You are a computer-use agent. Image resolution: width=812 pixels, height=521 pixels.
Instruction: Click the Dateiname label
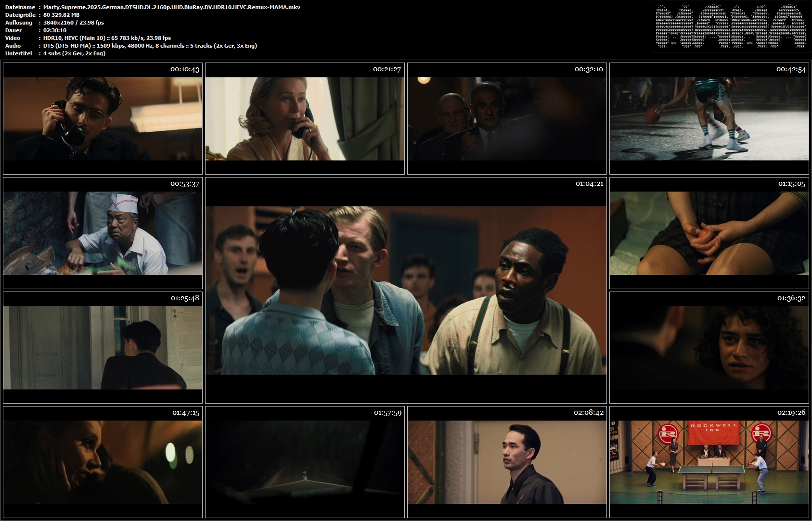click(20, 7)
